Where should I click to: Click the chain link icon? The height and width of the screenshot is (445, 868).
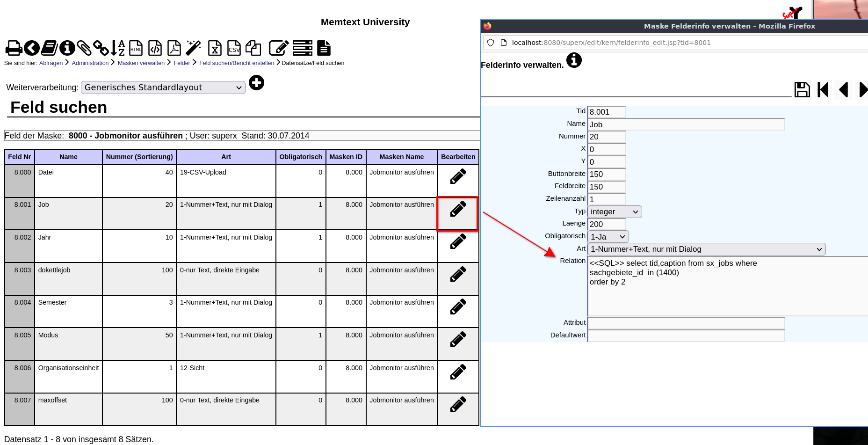[101, 48]
